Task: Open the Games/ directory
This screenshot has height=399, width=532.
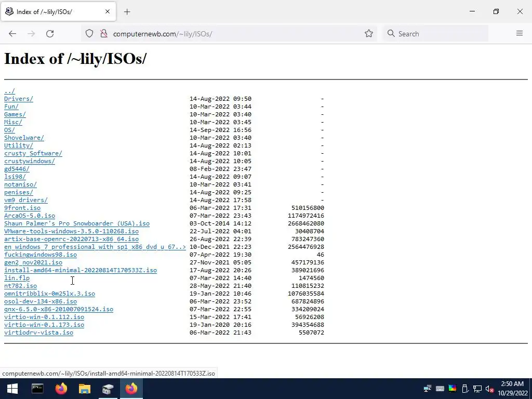Action: click(15, 114)
